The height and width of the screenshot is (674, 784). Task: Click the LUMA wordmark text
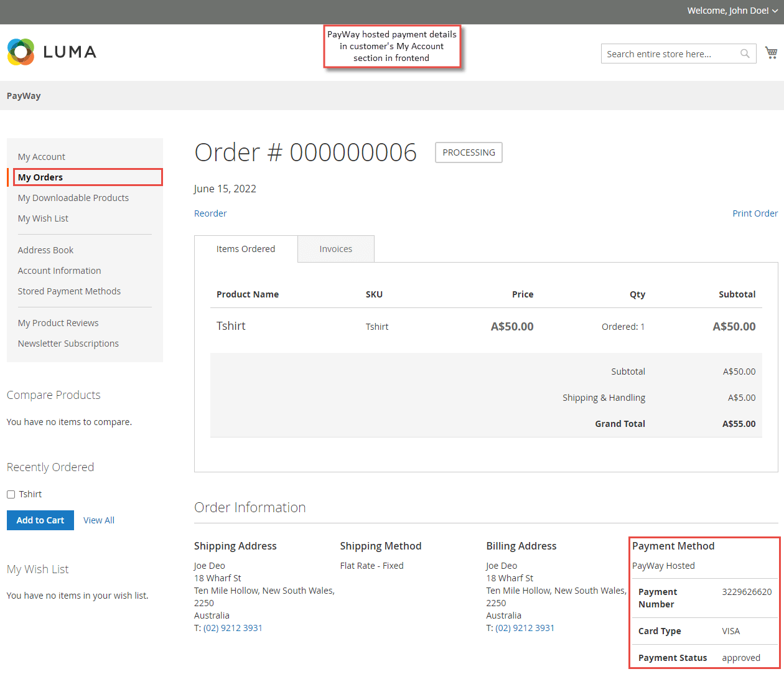(x=70, y=52)
